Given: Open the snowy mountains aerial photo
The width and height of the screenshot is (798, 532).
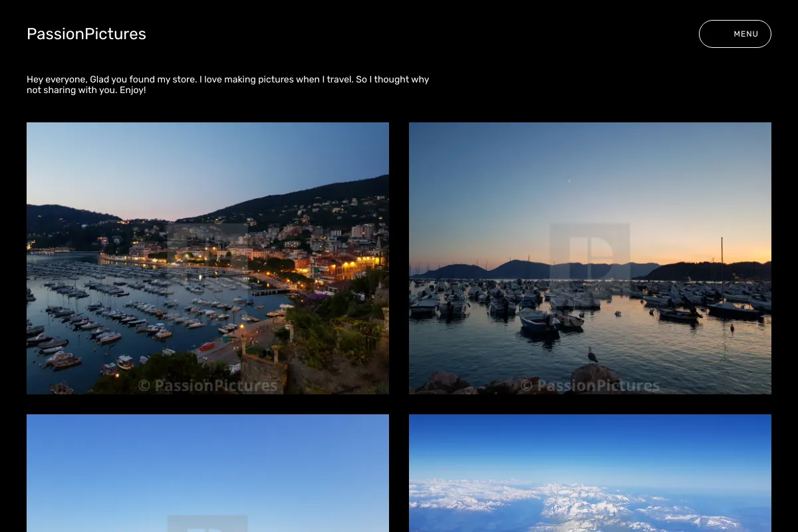Looking at the screenshot, I should pos(590,473).
